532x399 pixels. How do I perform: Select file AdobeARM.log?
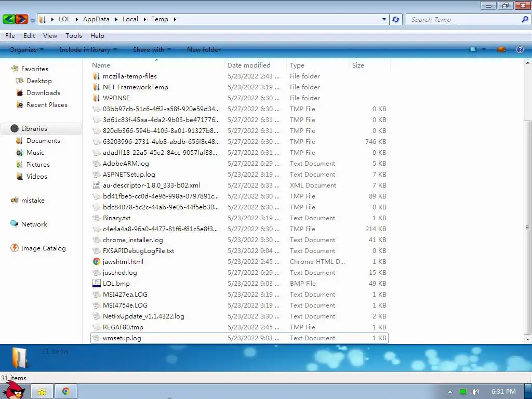click(x=239, y=163)
